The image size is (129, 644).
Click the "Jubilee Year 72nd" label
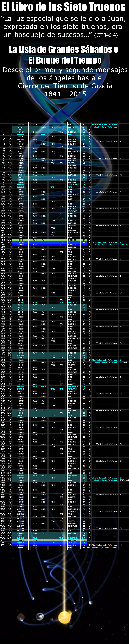[x=111, y=480]
